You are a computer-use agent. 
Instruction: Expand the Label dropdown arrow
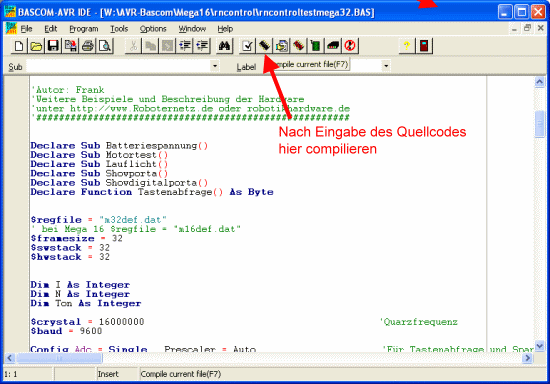click(x=386, y=66)
